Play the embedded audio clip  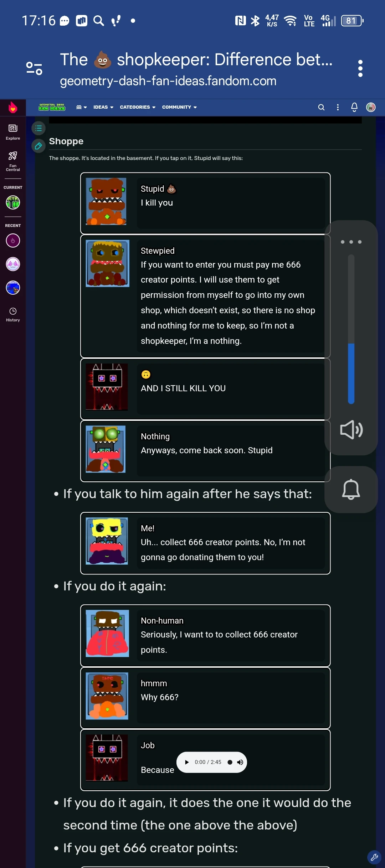pos(187,762)
